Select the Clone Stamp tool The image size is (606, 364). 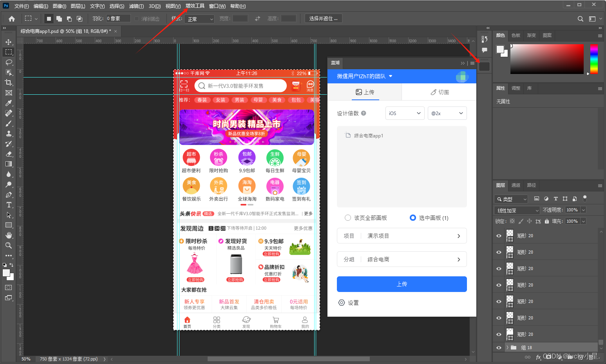[9, 133]
